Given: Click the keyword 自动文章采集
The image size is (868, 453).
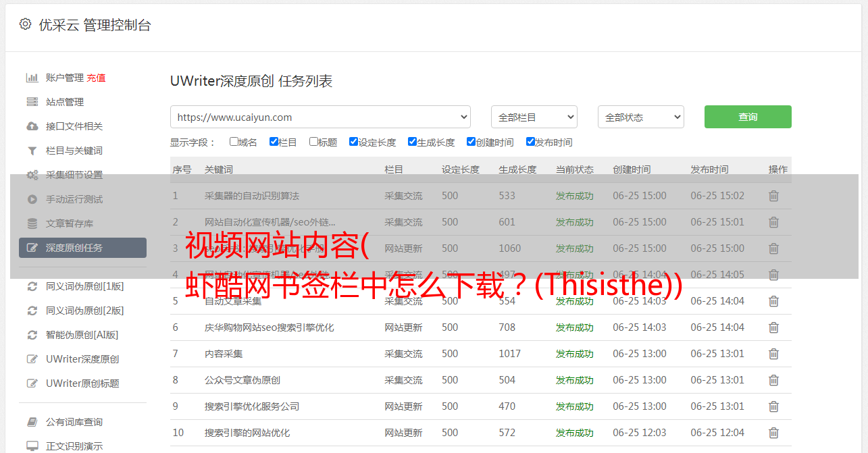Looking at the screenshot, I should click(x=233, y=301).
